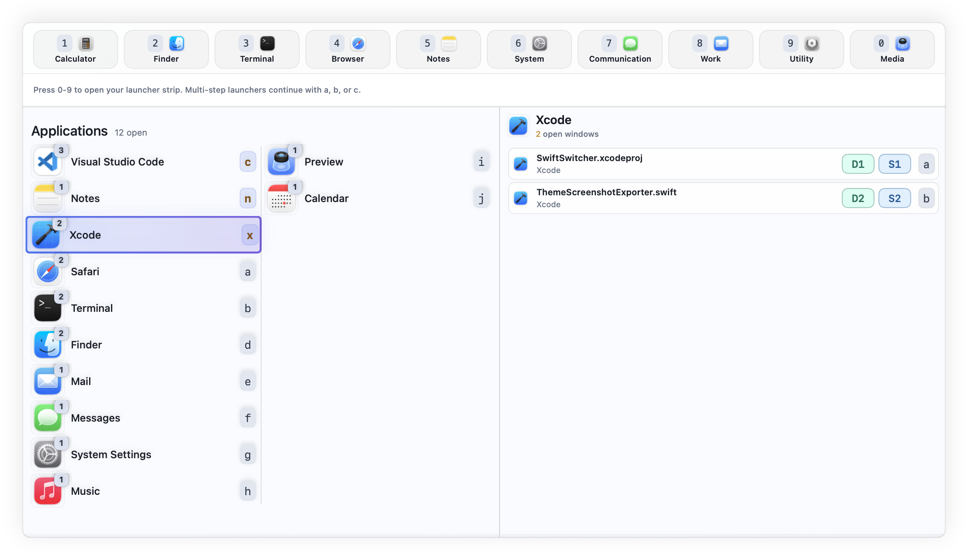Viewport: 968px width, 560px height.
Task: Click the 'h' shortcut key beside Music
Action: (x=248, y=491)
